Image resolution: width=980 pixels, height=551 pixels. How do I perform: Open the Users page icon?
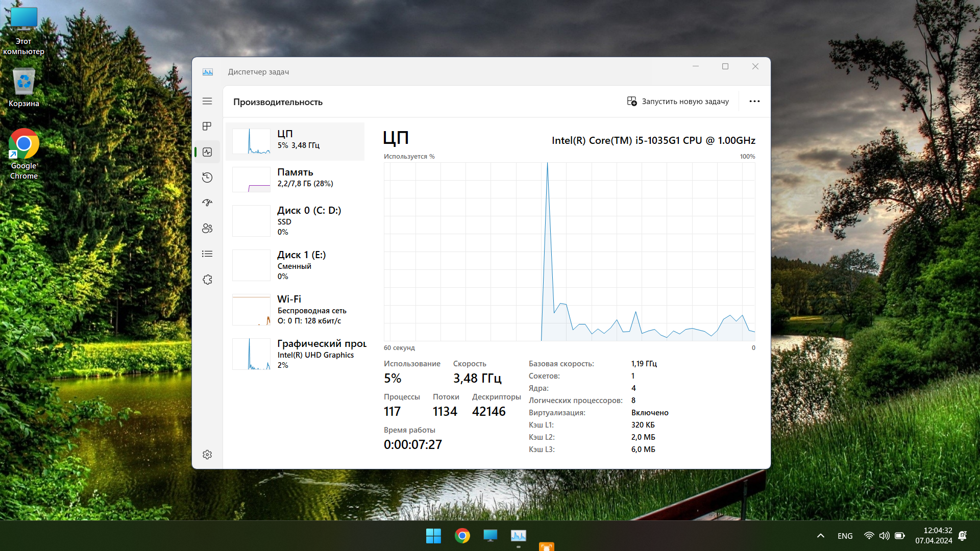[x=207, y=228]
